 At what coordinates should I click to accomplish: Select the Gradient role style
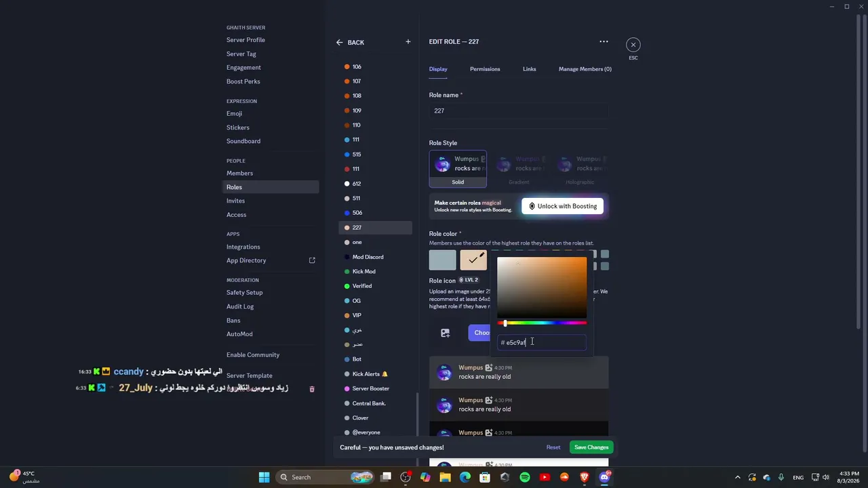click(519, 169)
